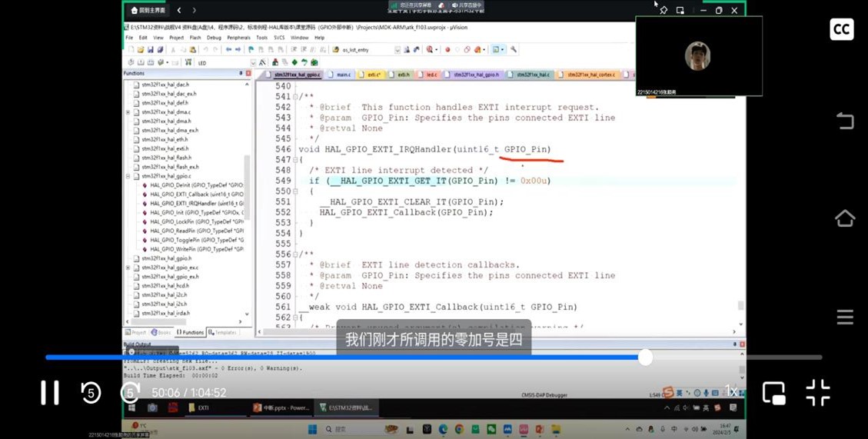Enable picture-in-picture mode
Screen dimensions: 868x439
[773, 393]
